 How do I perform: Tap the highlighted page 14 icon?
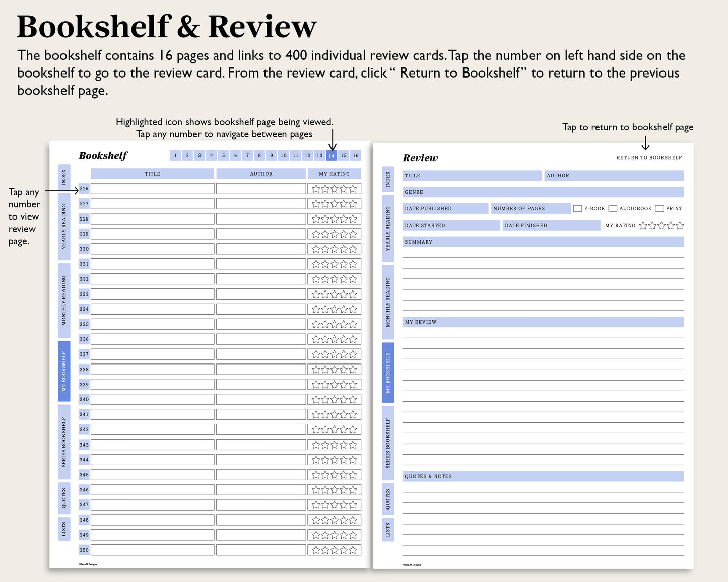tap(332, 155)
